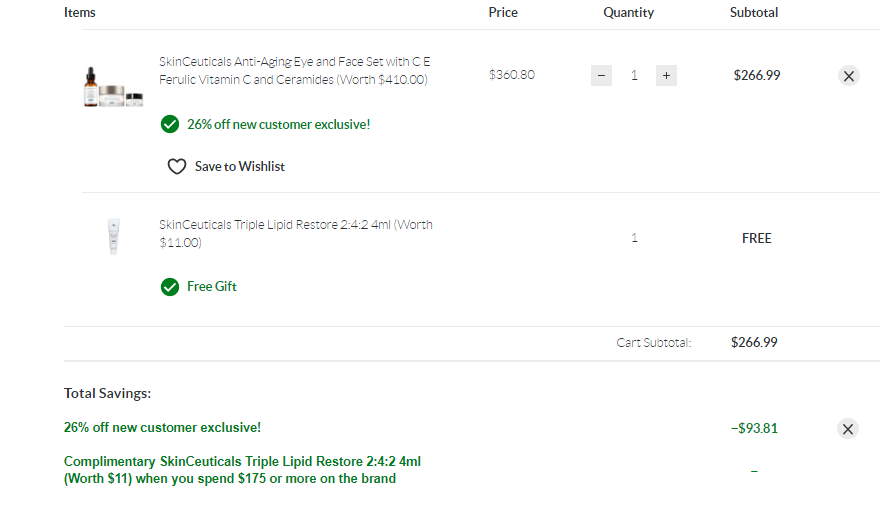Increase quantity with the plus button
Screen dimensions: 892x515
(x=666, y=75)
